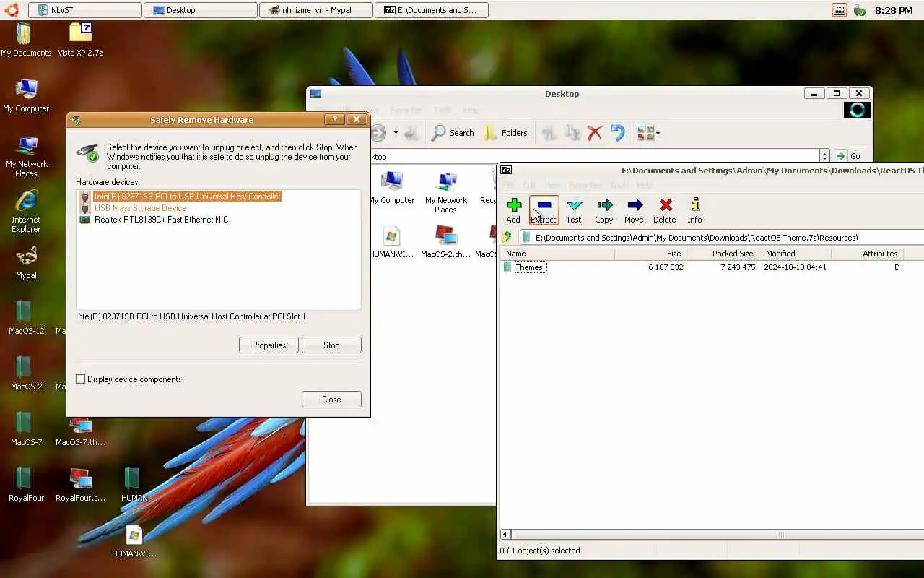This screenshot has height=578, width=924.
Task: Sort 7-Zip list by Attributes column
Action: [867, 254]
